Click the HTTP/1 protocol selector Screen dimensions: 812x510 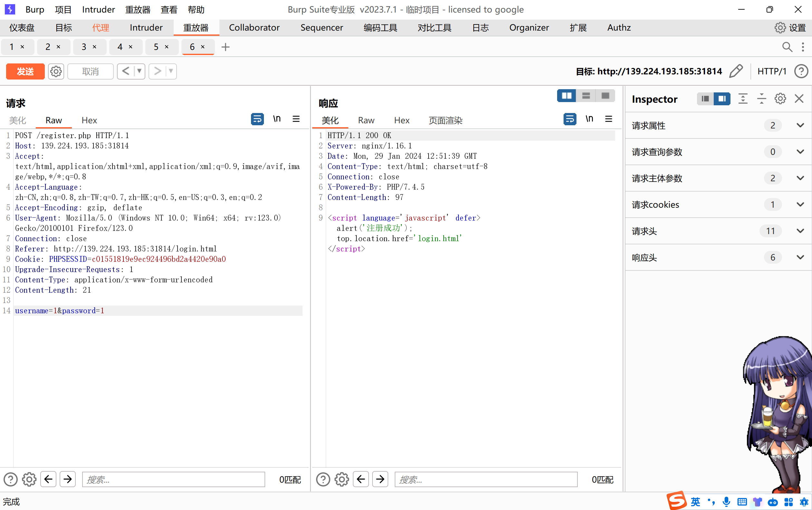pos(771,71)
